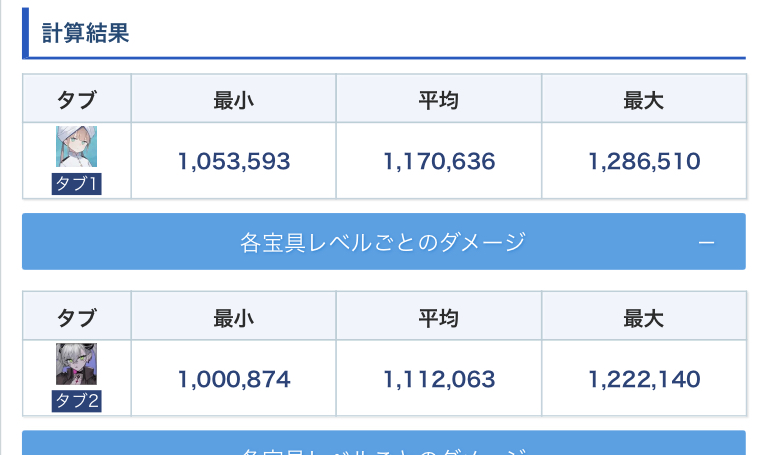This screenshot has width=760, height=455.
Task: Click maximum damage value 1,286,510
Action: click(644, 161)
